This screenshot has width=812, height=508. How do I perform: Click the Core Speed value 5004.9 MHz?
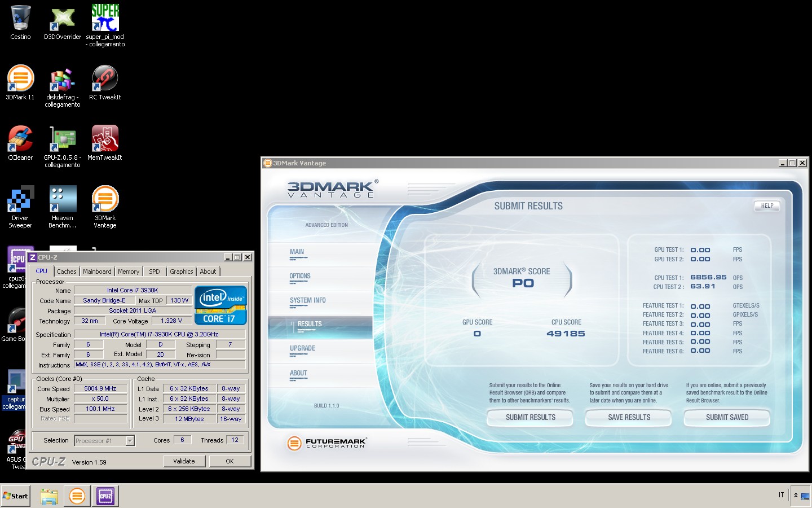click(100, 388)
